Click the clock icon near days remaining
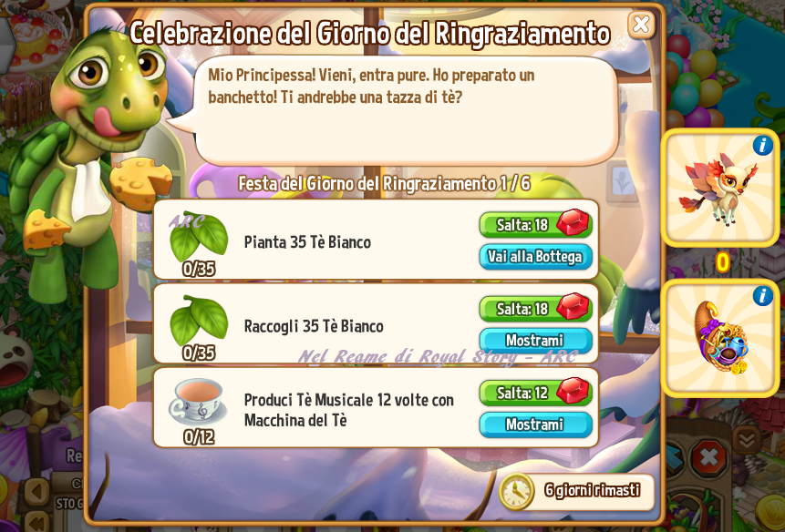785x532 pixels. tap(517, 492)
